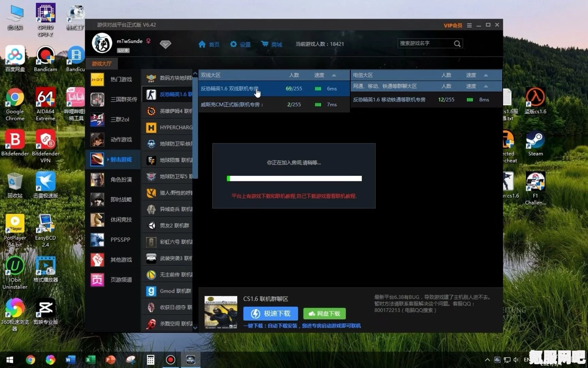588x368 pixels.
Task: Join 反恐精英1.6 双线联机专房 room
Action: coord(274,89)
